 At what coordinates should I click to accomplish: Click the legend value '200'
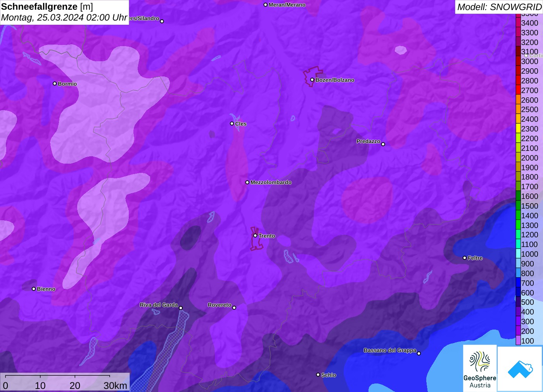(527, 331)
